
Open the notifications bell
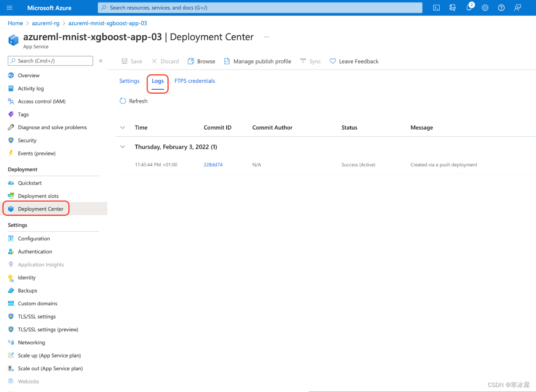pyautogui.click(x=469, y=8)
